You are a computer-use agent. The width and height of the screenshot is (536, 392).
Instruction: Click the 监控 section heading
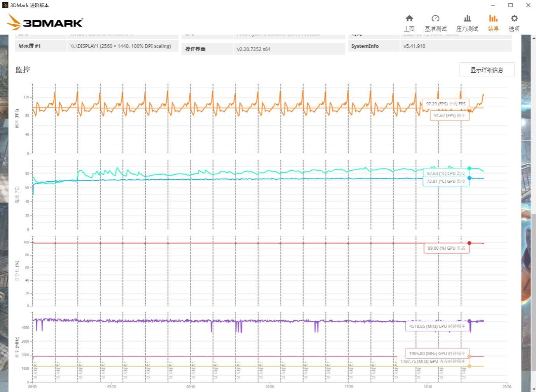(x=23, y=70)
